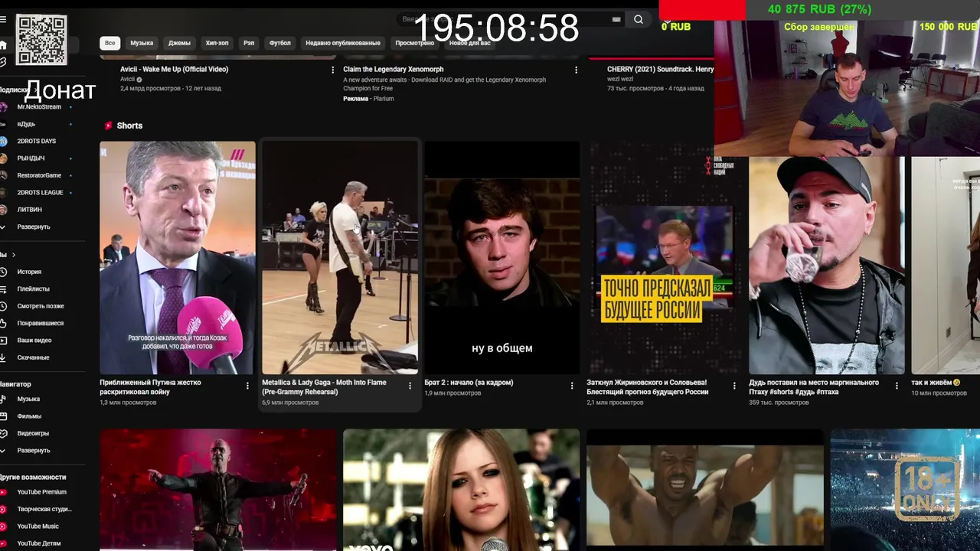This screenshot has height=551, width=980.
Task: Open 'Claim the Legendary Xenomorph' ad title
Action: pos(393,69)
